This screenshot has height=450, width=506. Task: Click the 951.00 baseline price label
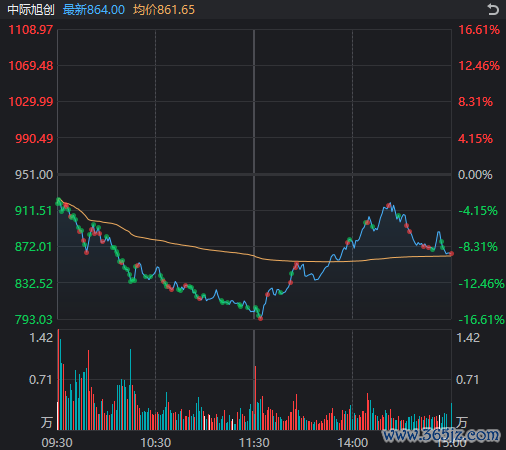pyautogui.click(x=34, y=175)
